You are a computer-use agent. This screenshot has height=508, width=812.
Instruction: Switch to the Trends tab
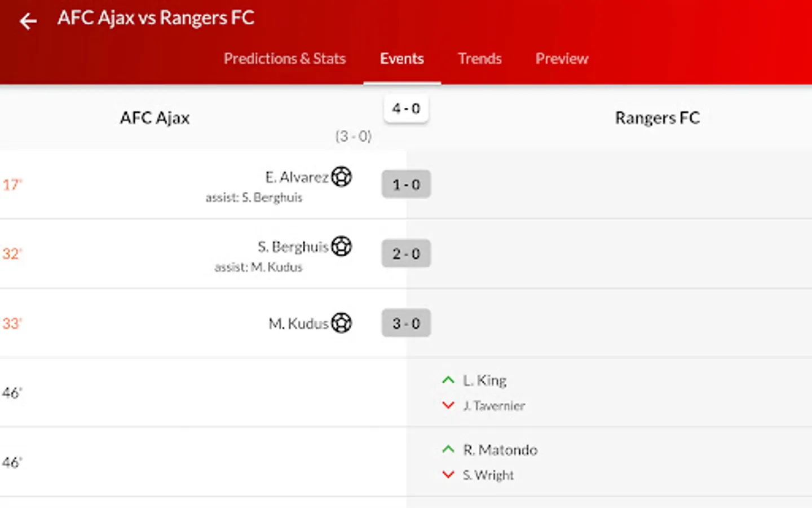[479, 59]
